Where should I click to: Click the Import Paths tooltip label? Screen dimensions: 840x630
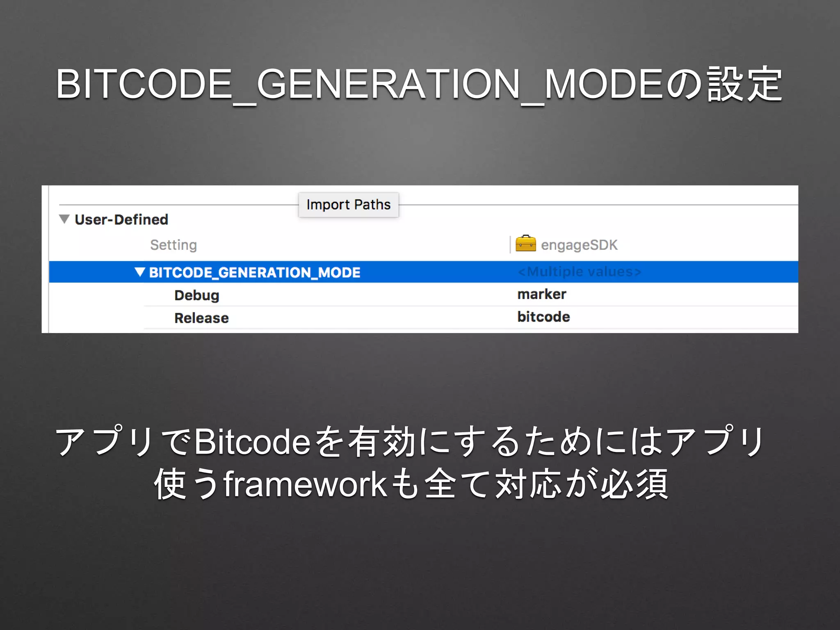349,205
